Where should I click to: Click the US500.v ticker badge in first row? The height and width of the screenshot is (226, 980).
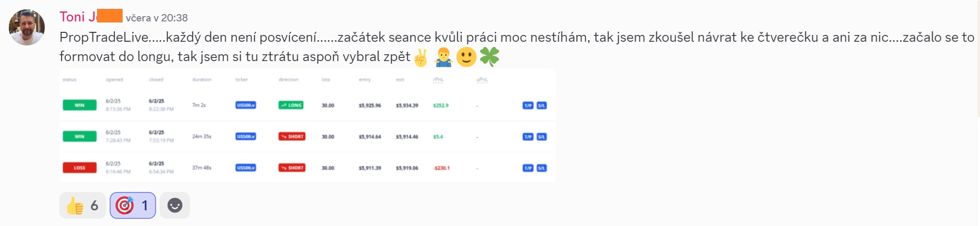point(246,105)
